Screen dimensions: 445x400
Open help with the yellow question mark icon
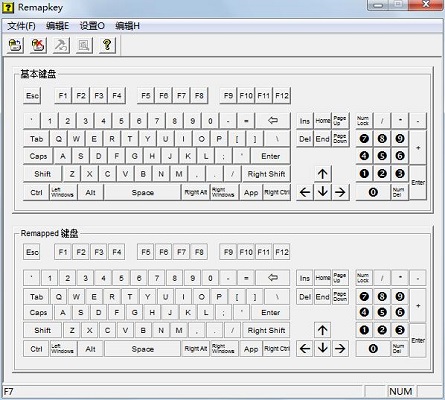click(x=107, y=45)
